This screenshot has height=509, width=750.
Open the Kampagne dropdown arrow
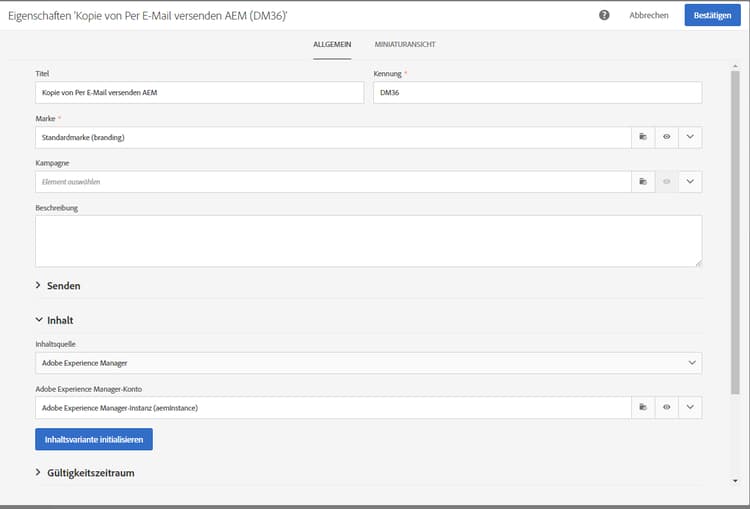pyautogui.click(x=690, y=182)
